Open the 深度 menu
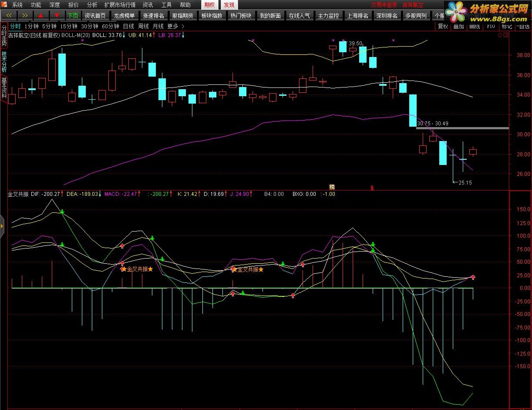Viewport: 532px width, 410px height. pos(55,5)
